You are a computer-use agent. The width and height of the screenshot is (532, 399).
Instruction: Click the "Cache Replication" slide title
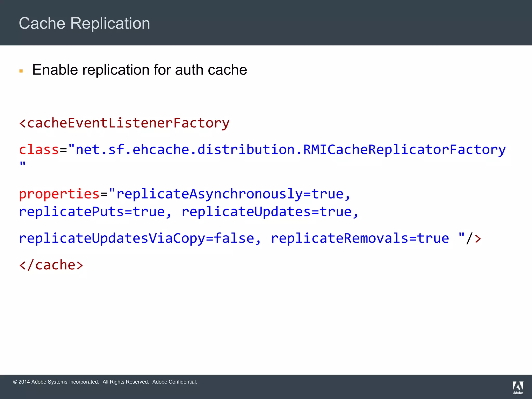(84, 23)
